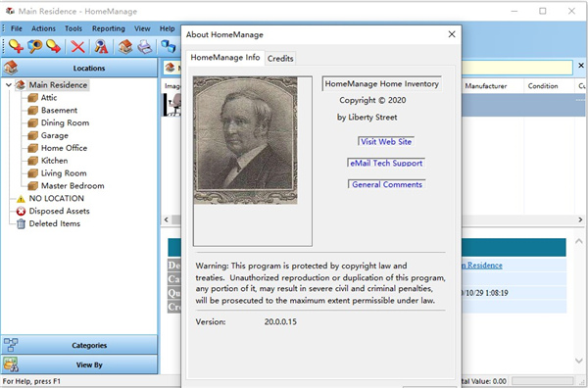Click the Deleted Items trash can icon
Image resolution: width=588 pixels, height=388 pixels.
pyautogui.click(x=21, y=223)
